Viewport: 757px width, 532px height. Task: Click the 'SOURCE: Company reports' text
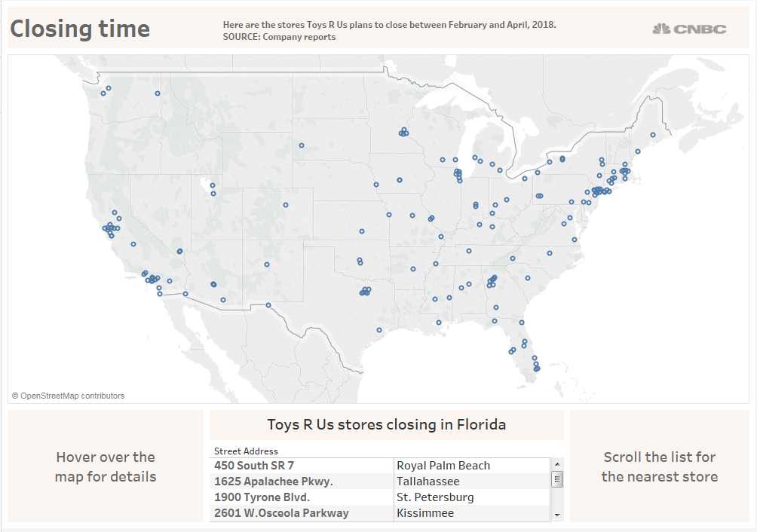279,37
